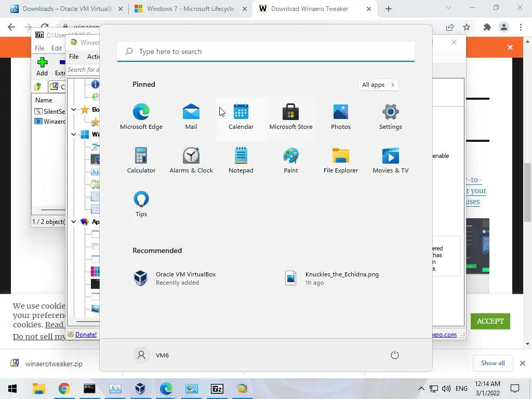
Task: Open a new Chrome tab
Action: pyautogui.click(x=389, y=9)
